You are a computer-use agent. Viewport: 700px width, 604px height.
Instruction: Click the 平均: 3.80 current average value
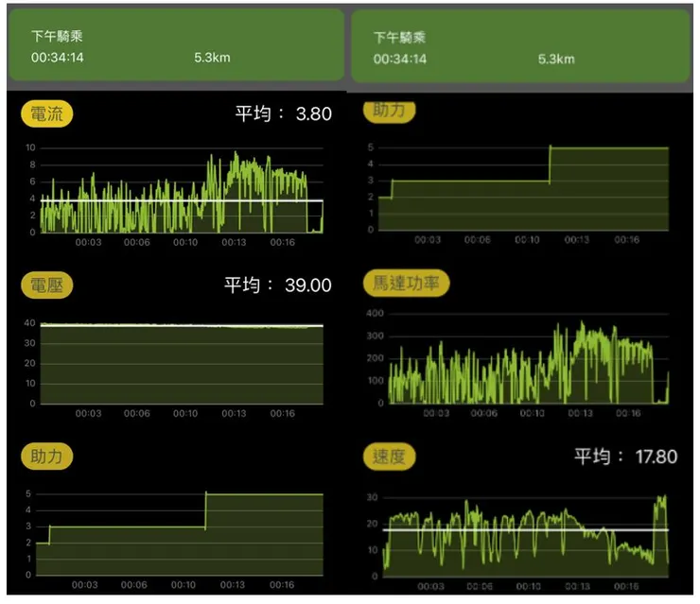(x=284, y=113)
